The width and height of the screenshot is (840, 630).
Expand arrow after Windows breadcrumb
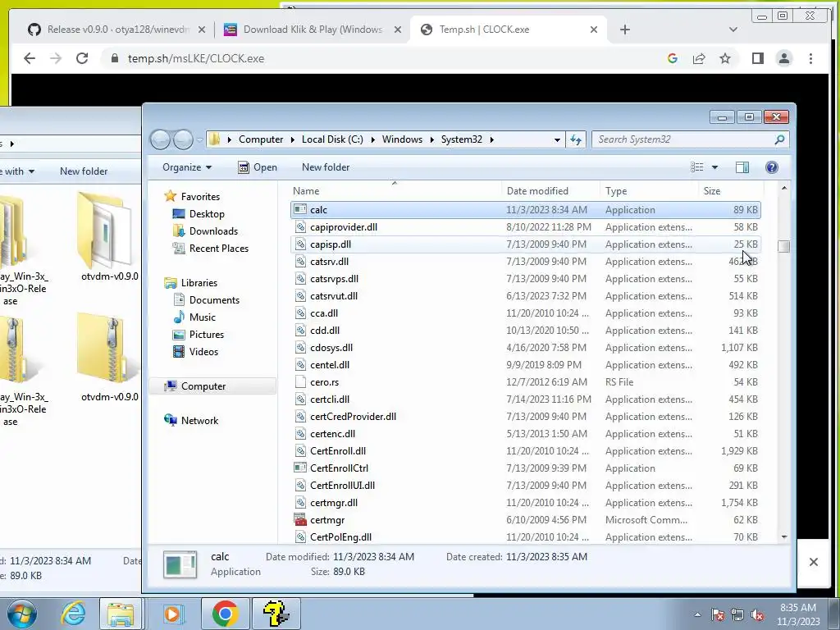431,139
